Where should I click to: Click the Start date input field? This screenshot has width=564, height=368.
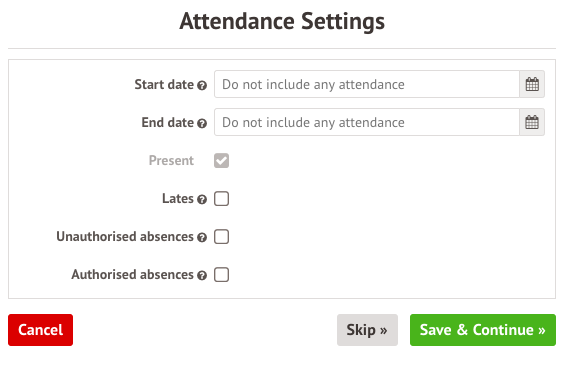point(367,84)
